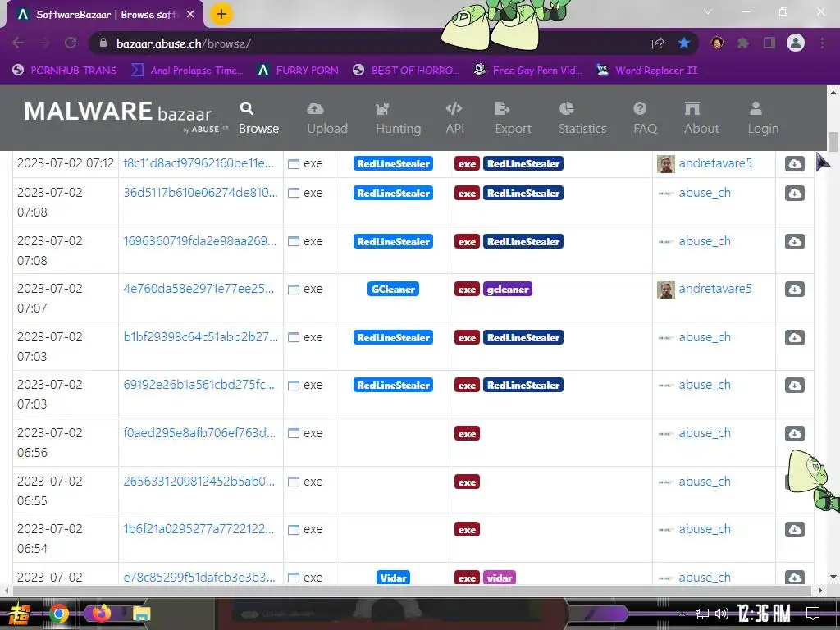This screenshot has width=840, height=630.
Task: Open Chrome from the taskbar
Action: pos(59,614)
